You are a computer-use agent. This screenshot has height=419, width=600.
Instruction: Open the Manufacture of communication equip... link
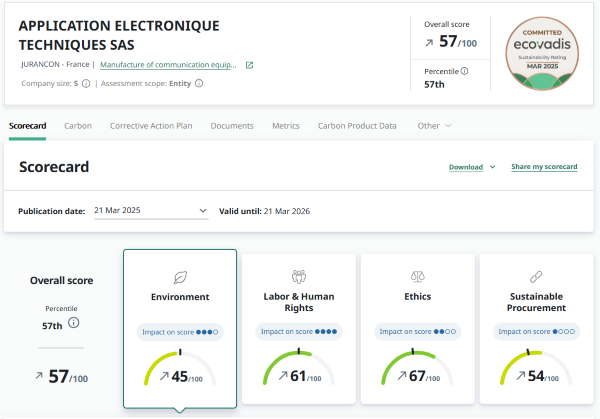168,65
